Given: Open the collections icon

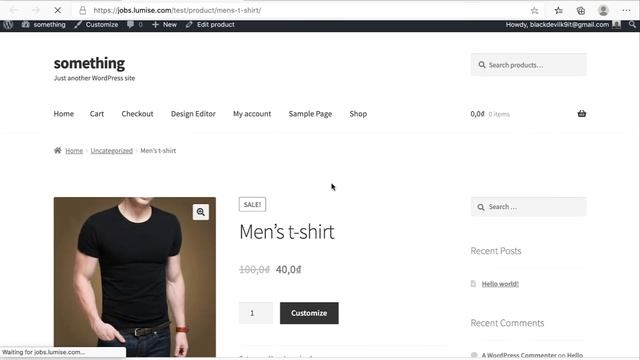Looking at the screenshot, I should point(581,11).
